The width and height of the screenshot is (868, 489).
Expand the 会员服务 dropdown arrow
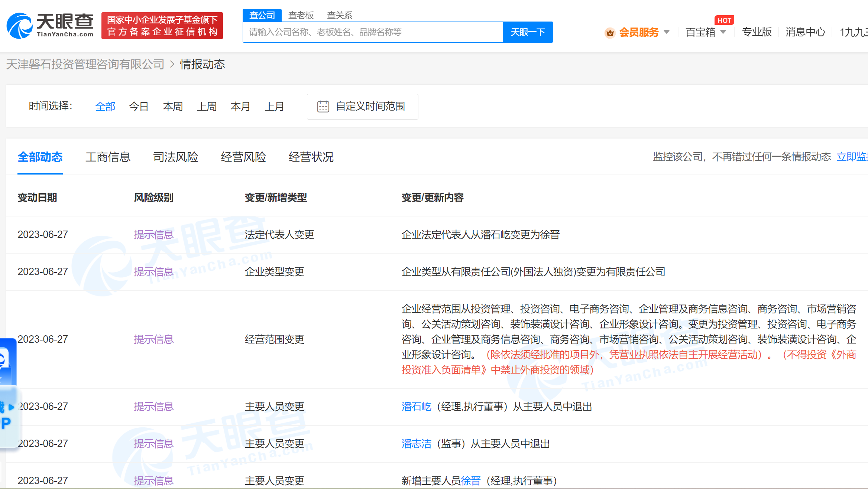tap(667, 32)
